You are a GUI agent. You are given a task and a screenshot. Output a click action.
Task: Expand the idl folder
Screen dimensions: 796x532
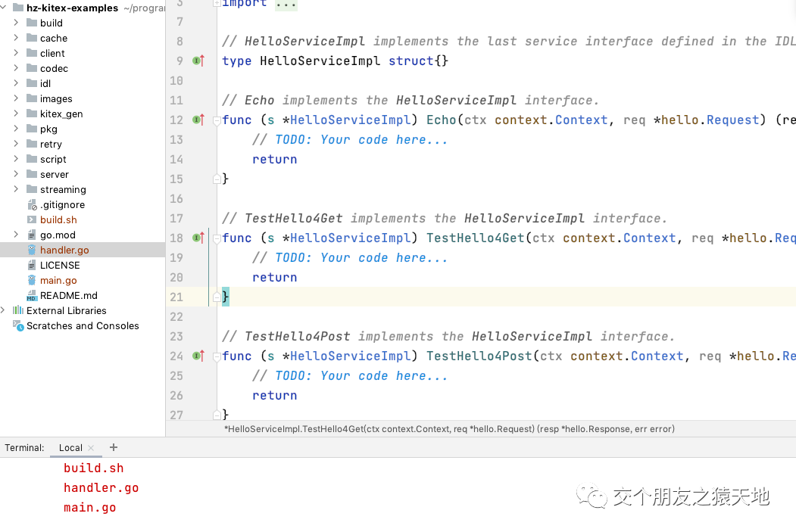coord(16,83)
